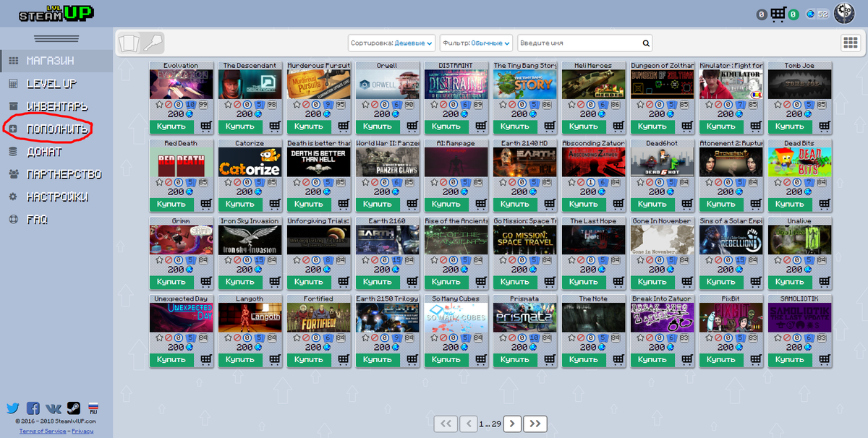This screenshot has height=438, width=868.
Task: Add Orwell to cart using cart icon
Action: pos(412,126)
